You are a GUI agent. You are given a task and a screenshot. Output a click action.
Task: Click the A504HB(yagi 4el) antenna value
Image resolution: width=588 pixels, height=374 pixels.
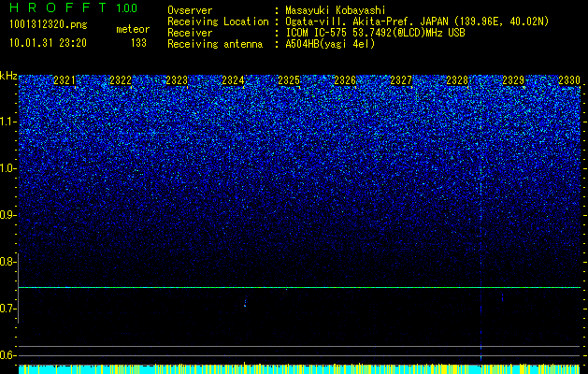point(330,44)
